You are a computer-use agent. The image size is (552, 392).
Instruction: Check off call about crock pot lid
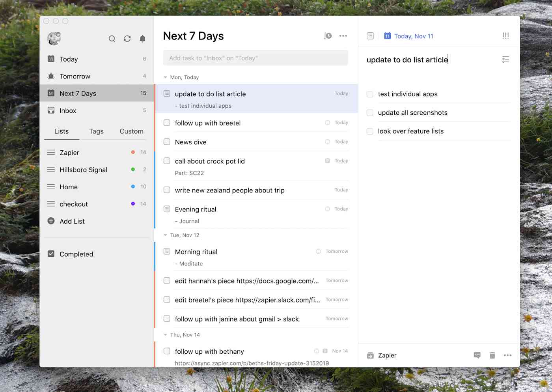point(167,161)
